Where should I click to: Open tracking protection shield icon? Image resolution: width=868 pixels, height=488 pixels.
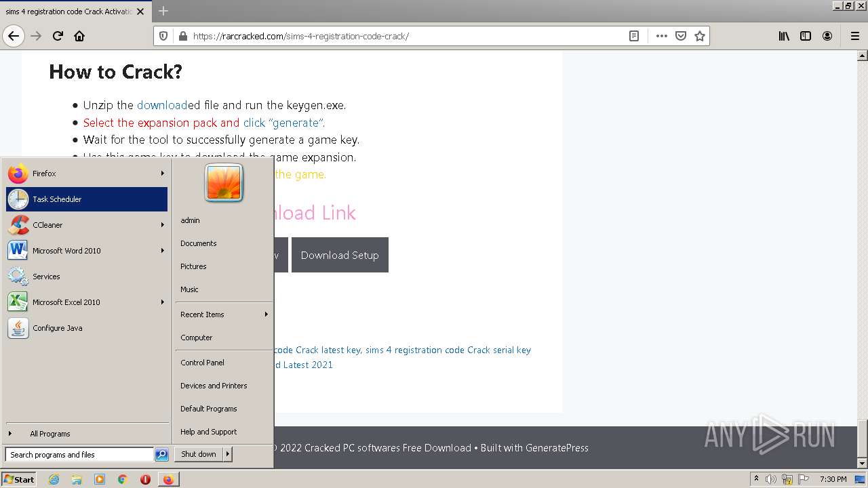(x=163, y=36)
